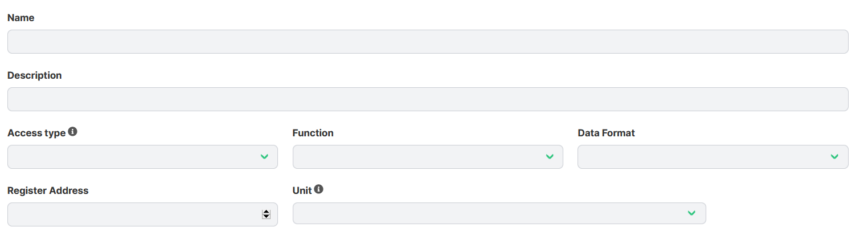Image resolution: width=868 pixels, height=231 pixels.
Task: Click the Register Address label text
Action: click(x=48, y=191)
